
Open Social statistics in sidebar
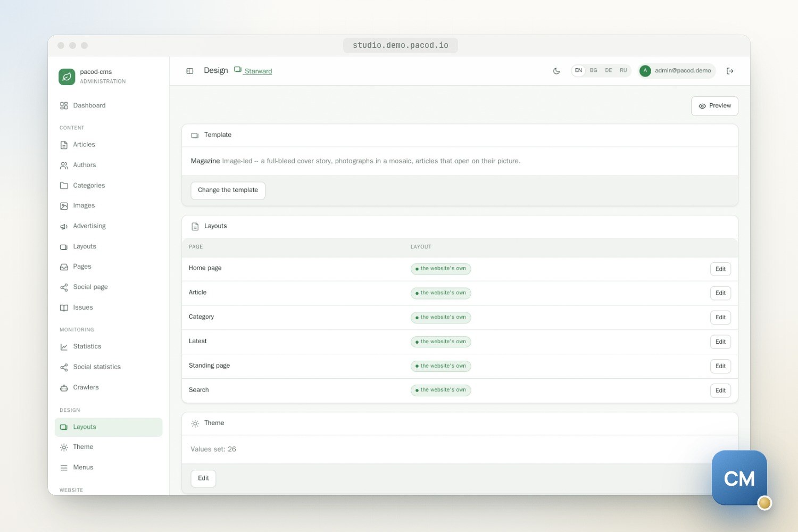pos(109,367)
